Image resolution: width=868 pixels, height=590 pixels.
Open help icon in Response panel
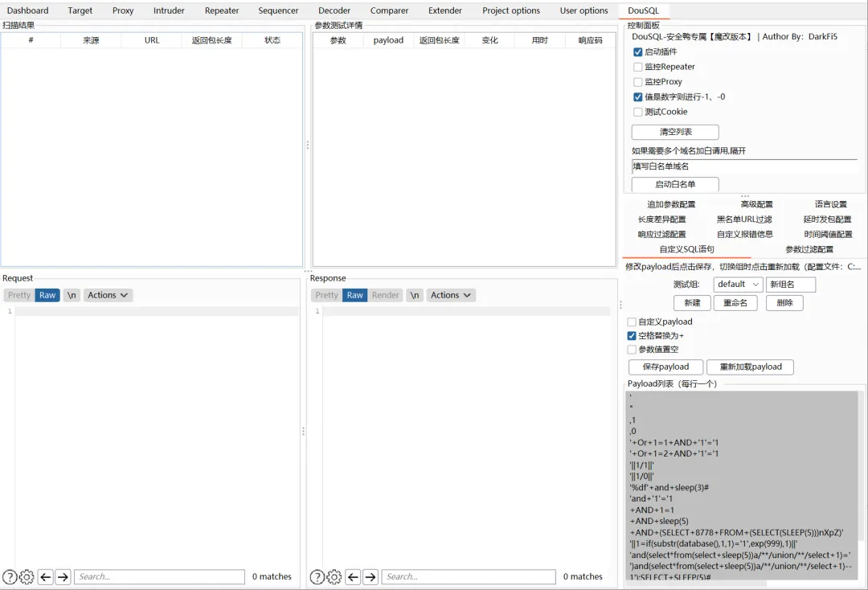(317, 576)
